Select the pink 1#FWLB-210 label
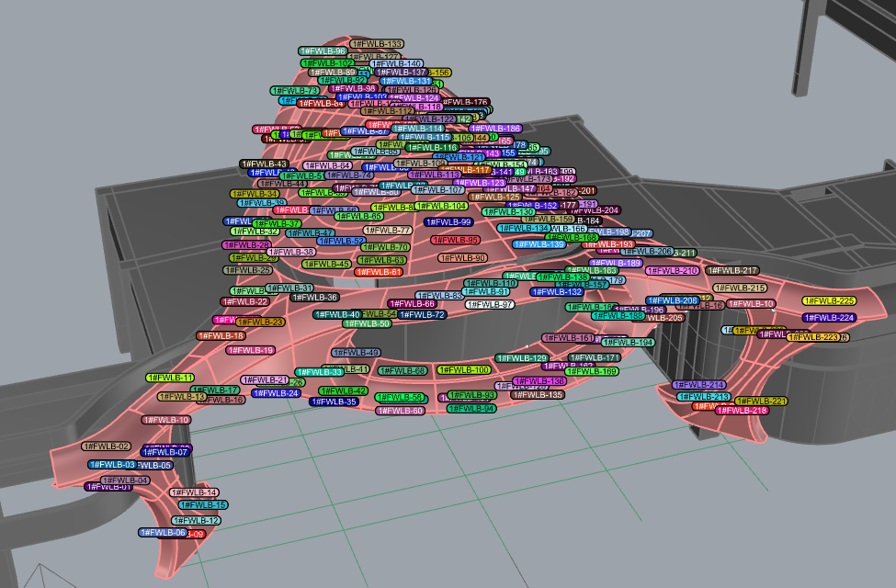Image resolution: width=896 pixels, height=588 pixels. pos(673,271)
